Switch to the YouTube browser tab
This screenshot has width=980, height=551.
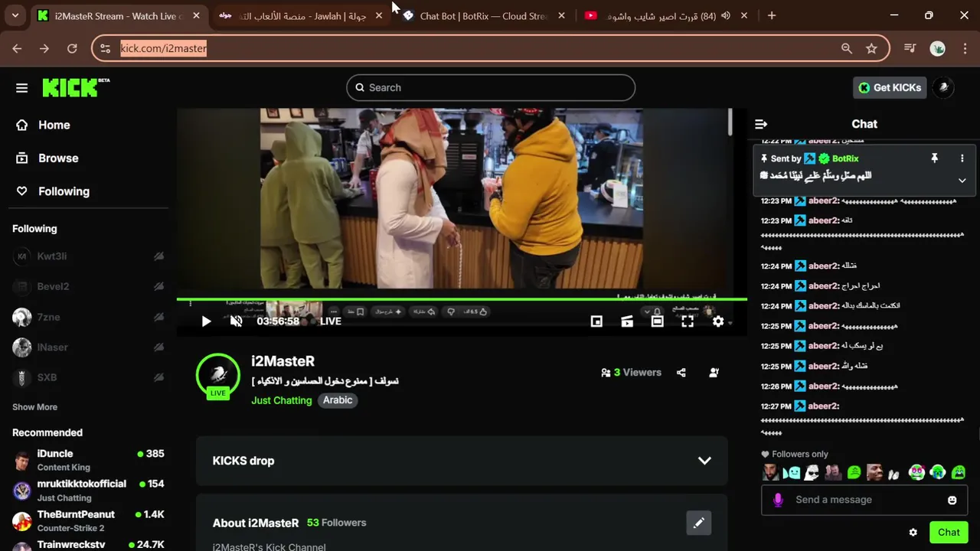coord(666,15)
